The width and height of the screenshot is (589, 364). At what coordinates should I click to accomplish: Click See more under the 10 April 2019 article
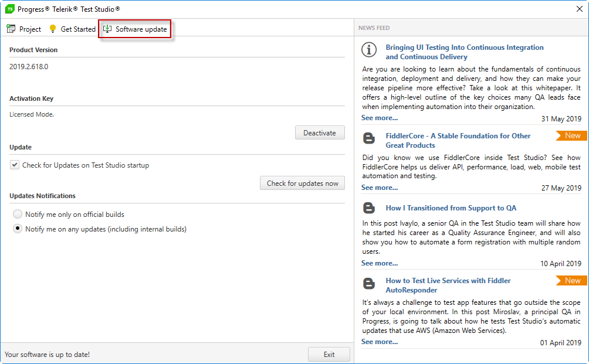[380, 263]
